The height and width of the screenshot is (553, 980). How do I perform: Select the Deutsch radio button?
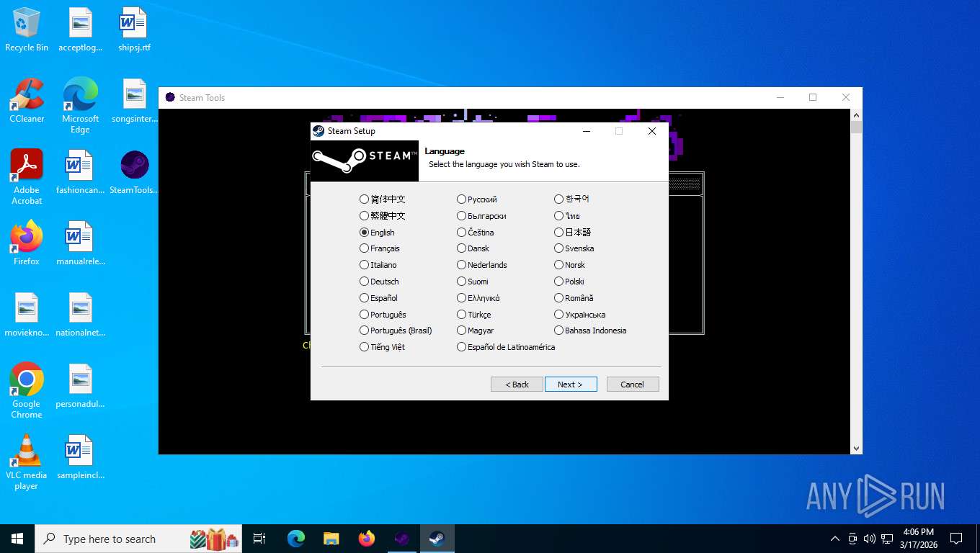tap(379, 282)
